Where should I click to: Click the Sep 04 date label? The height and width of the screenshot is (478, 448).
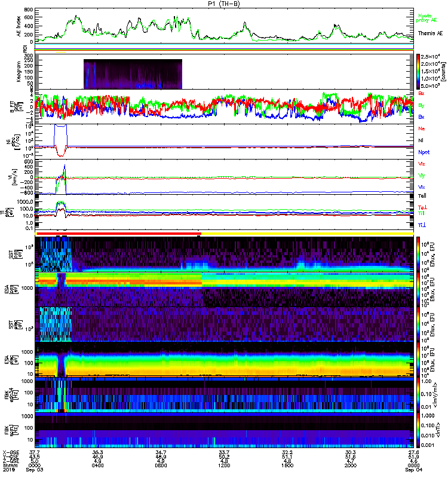tap(414, 470)
